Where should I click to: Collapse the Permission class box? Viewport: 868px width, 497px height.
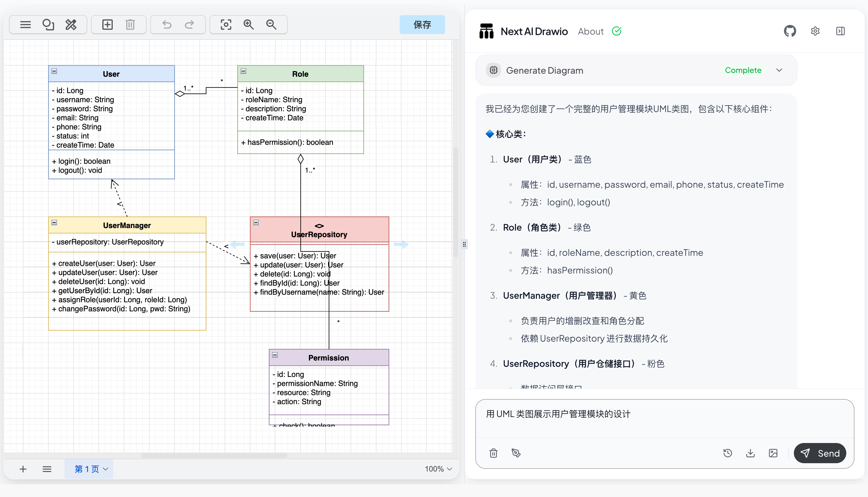[x=275, y=355]
